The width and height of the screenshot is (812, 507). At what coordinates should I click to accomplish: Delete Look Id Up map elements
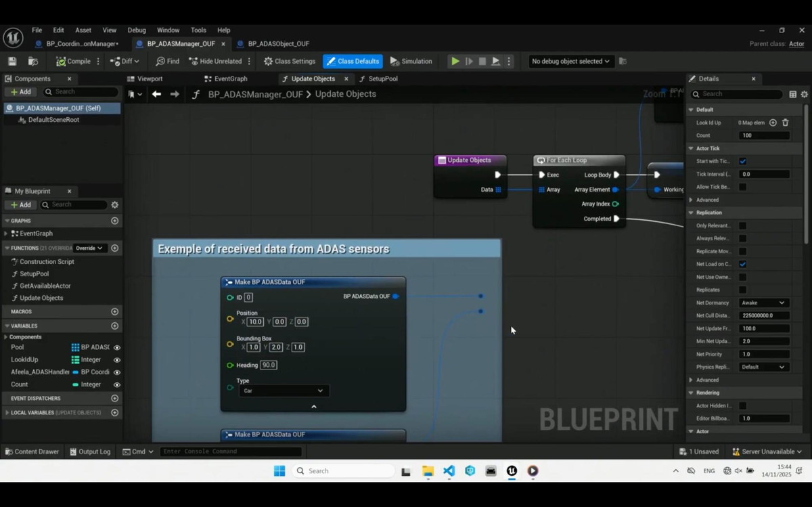click(786, 123)
